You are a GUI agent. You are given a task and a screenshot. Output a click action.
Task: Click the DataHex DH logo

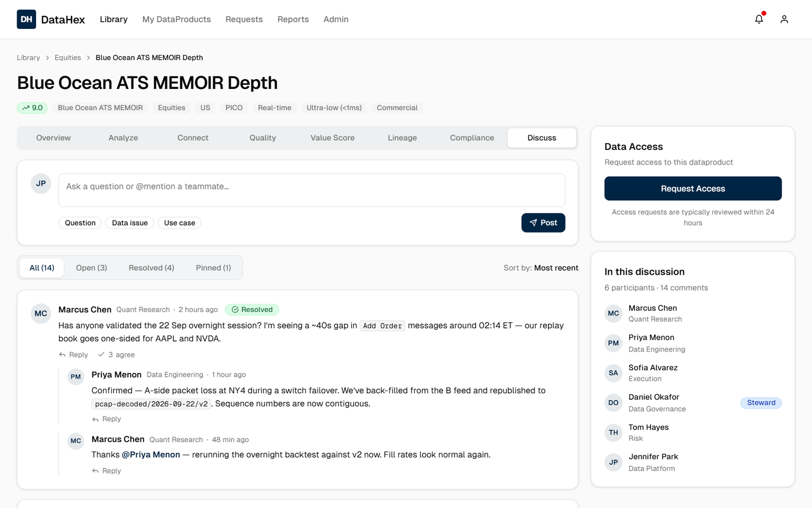(26, 19)
